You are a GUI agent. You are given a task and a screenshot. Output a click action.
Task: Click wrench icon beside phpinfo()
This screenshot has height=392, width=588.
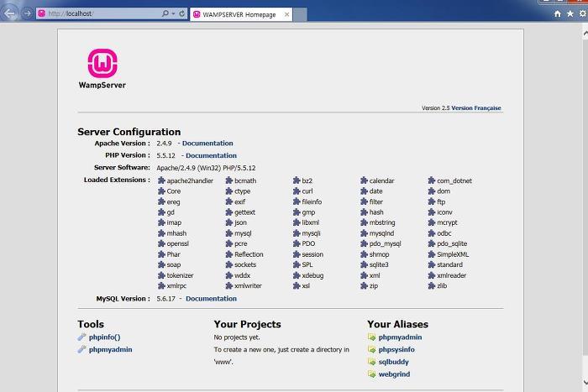tap(81, 337)
